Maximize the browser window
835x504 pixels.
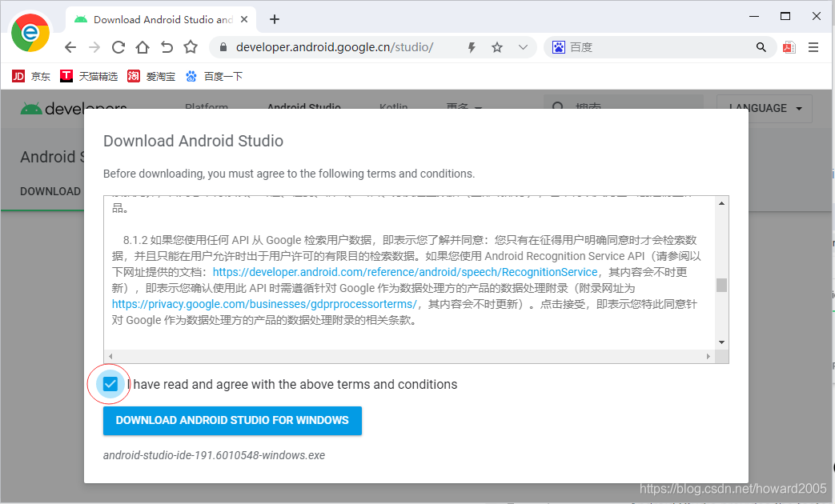(x=785, y=17)
